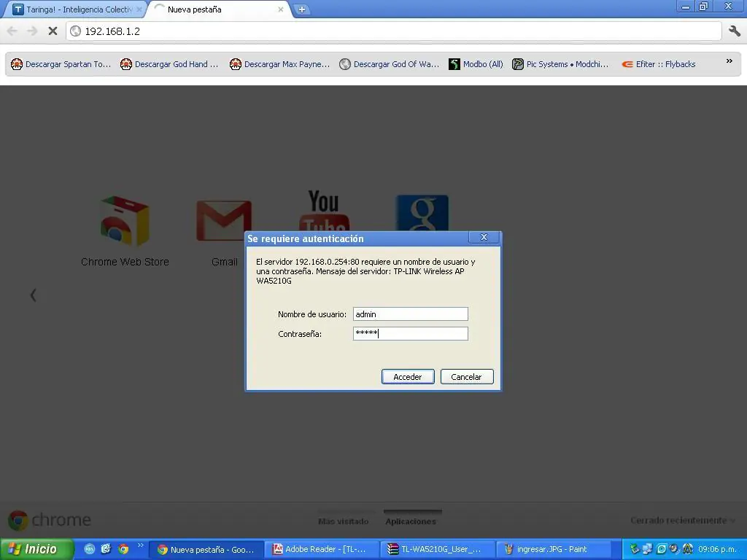
Task: Click Cancelar in the authentication dialog
Action: [467, 377]
